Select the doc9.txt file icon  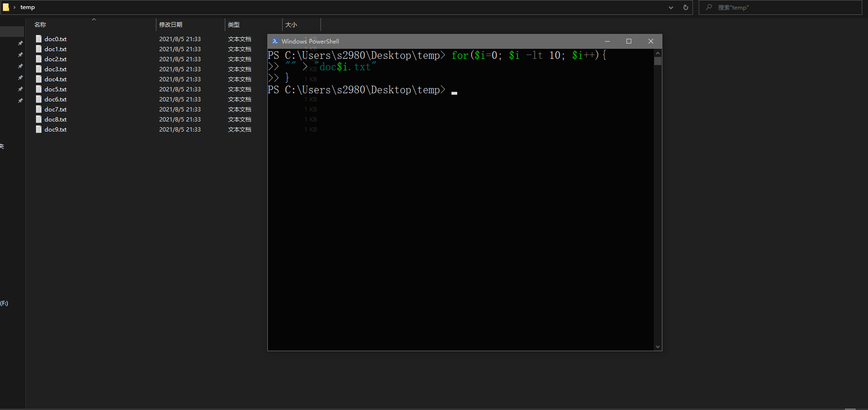[39, 129]
